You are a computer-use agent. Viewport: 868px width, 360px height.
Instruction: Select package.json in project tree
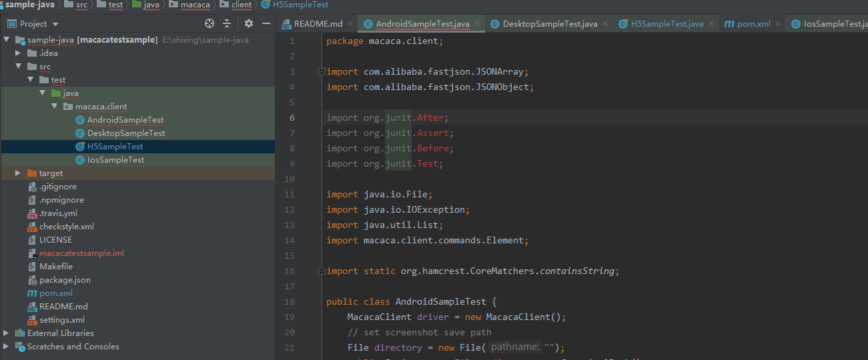click(65, 280)
